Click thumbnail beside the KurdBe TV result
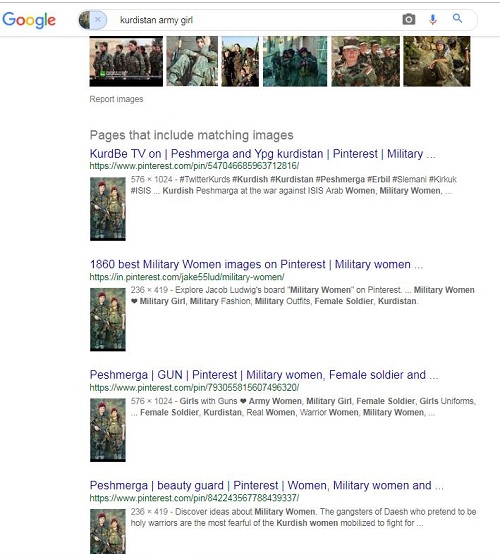500x554 pixels. click(108, 209)
